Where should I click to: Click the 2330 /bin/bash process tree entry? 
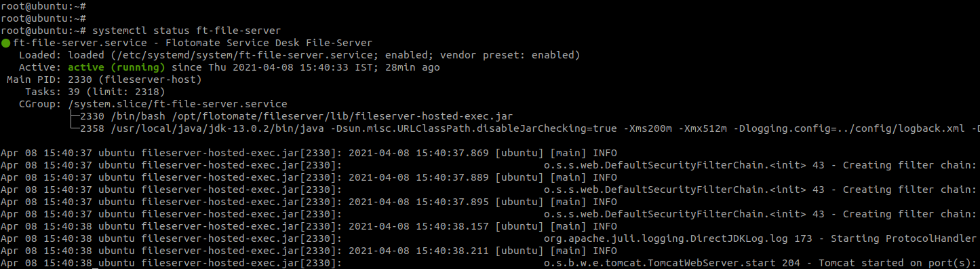[296, 116]
